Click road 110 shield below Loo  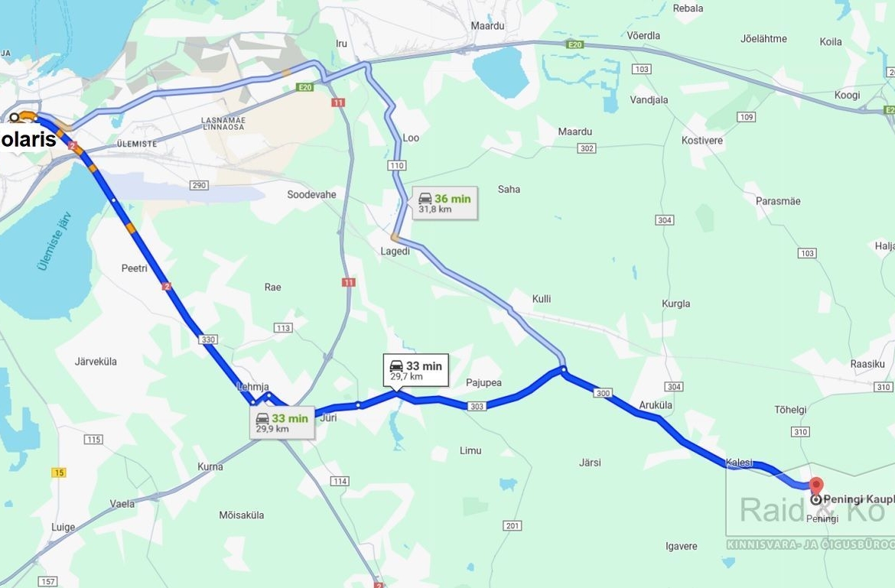(397, 165)
